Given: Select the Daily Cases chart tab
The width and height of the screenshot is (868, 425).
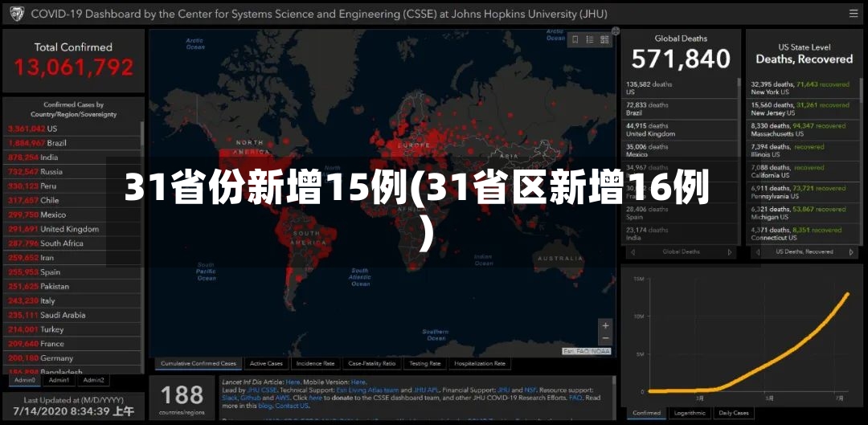Looking at the screenshot, I should [x=734, y=413].
